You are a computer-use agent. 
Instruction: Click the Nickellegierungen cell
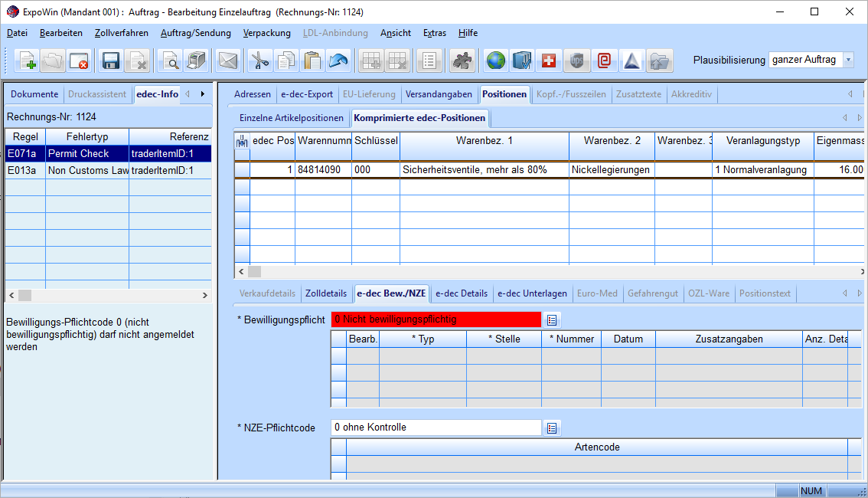612,169
